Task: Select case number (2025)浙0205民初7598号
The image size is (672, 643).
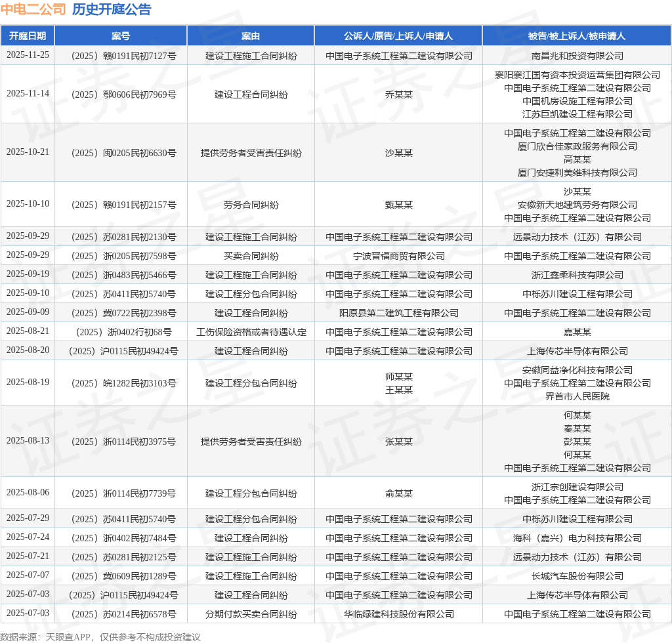Action: (x=123, y=256)
